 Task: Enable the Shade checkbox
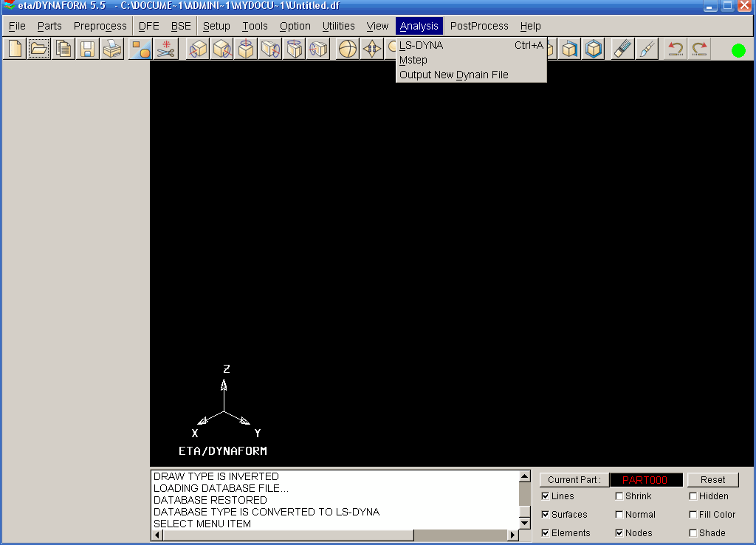coord(693,533)
